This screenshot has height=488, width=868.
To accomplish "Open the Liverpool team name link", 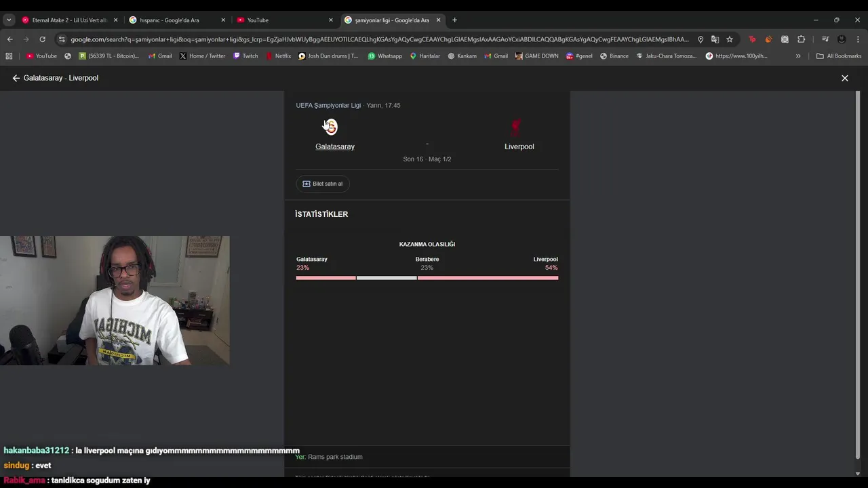I will point(519,146).
